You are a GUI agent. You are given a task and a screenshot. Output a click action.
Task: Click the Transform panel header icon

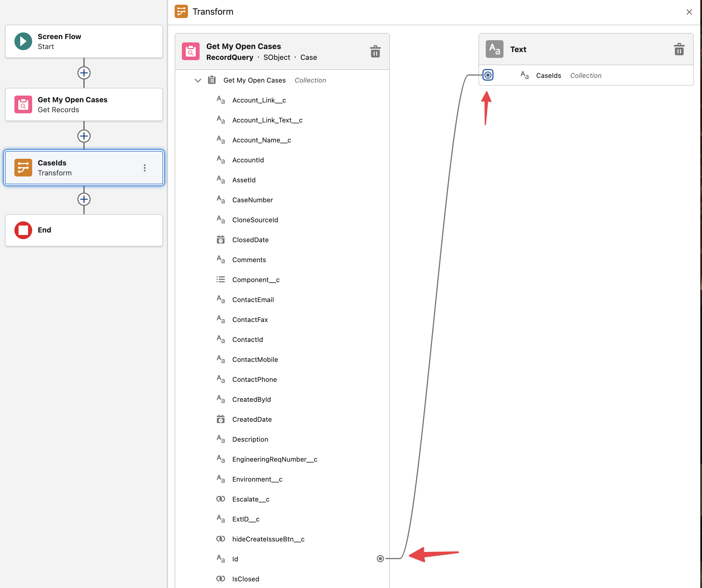pos(181,12)
